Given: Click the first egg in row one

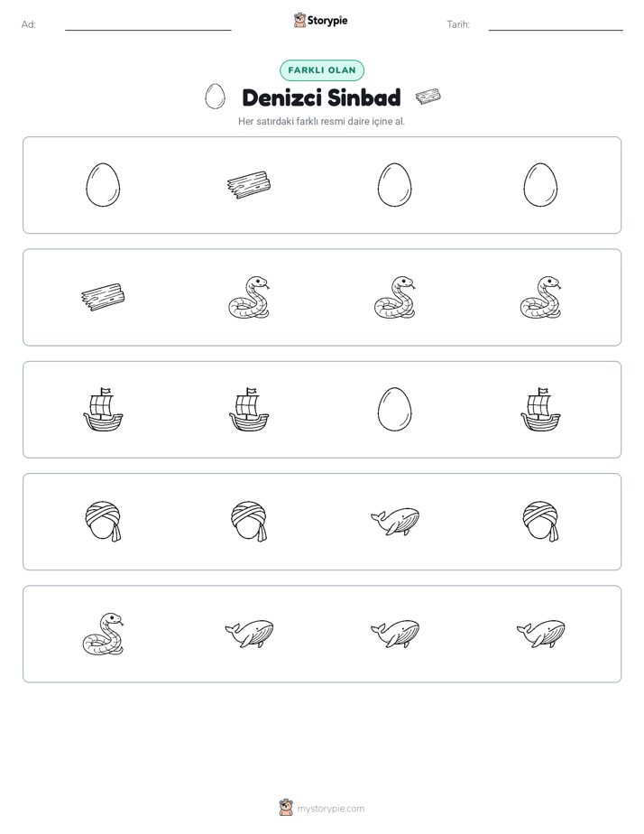Looking at the screenshot, I should click(x=103, y=184).
